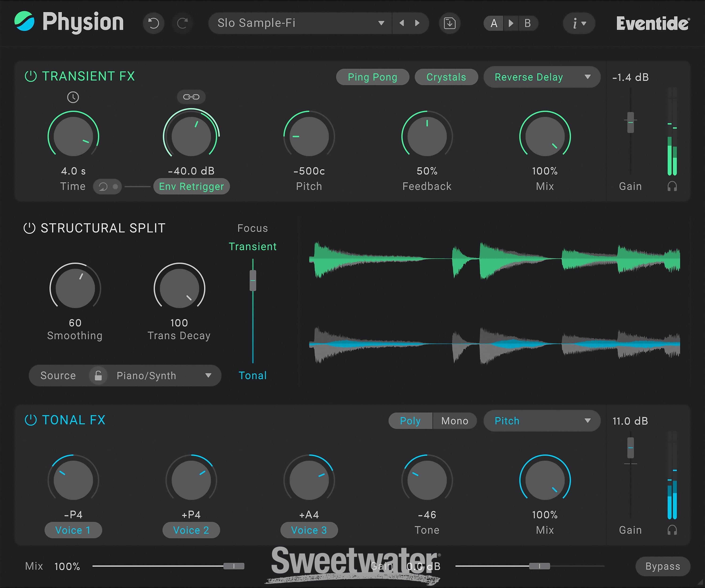Click the Env Retrigger button
The width and height of the screenshot is (705, 588).
tap(191, 186)
